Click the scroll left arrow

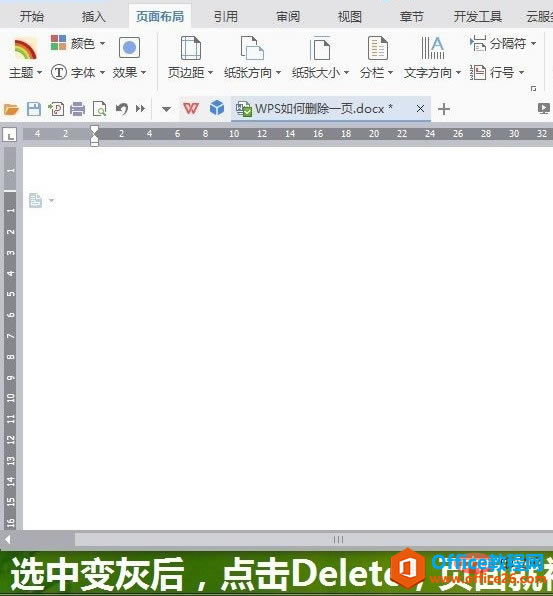tap(7, 539)
